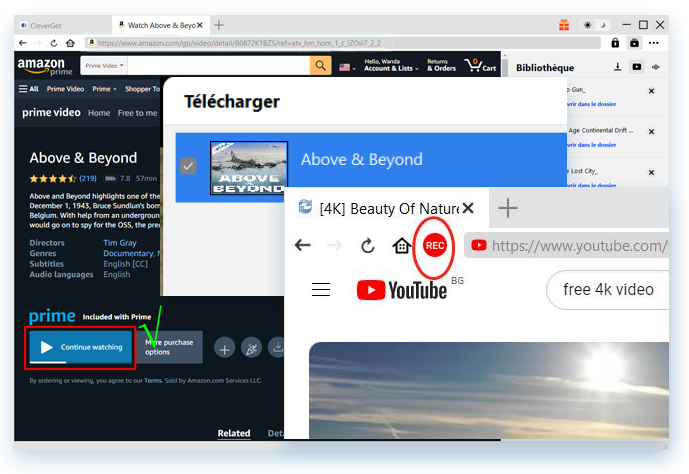The image size is (689, 474).
Task: Click the gift box icon in title bar
Action: click(x=564, y=25)
